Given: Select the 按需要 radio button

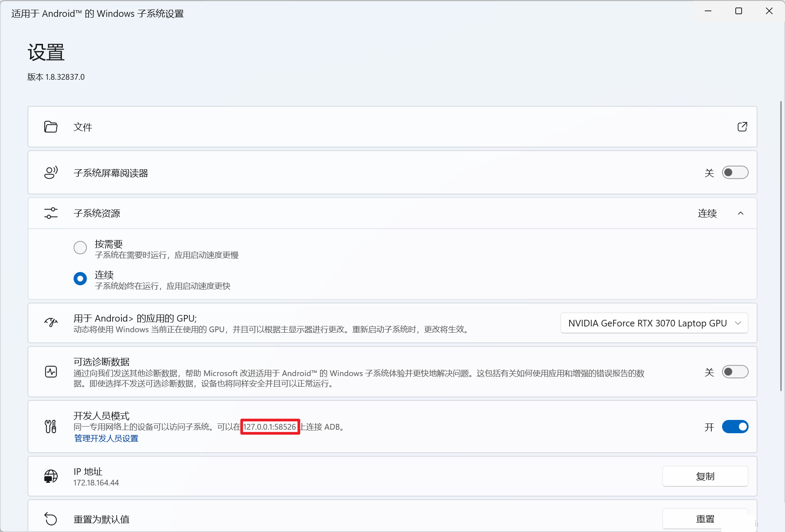Looking at the screenshot, I should click(80, 248).
